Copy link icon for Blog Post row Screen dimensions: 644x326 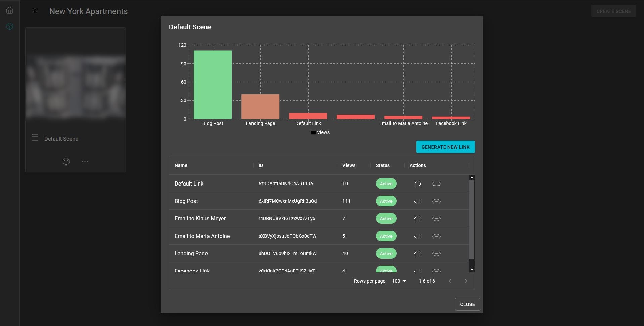point(436,201)
